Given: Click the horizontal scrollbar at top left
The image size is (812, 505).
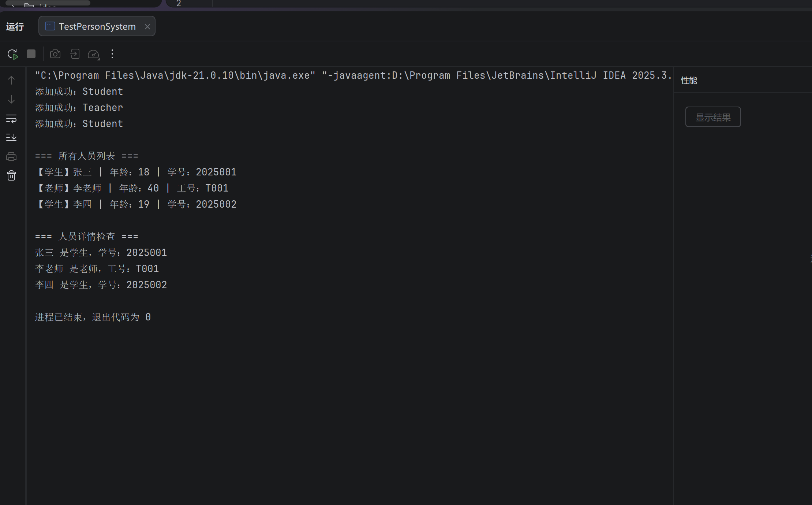Looking at the screenshot, I should (48, 3).
